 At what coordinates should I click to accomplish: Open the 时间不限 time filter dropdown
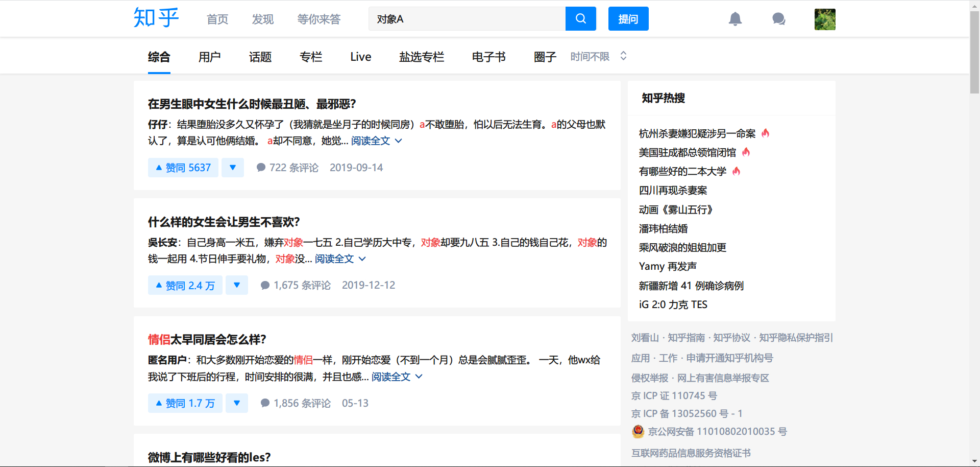click(598, 56)
